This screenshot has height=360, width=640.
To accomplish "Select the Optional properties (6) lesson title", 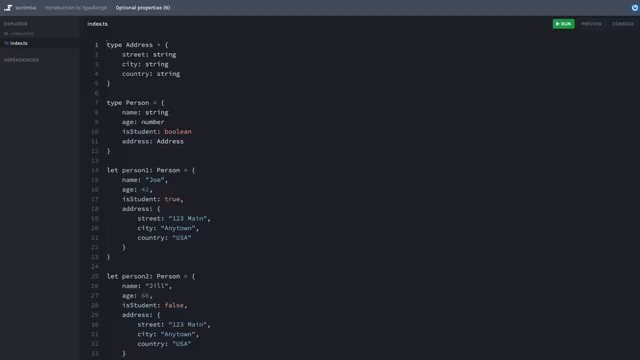I will pyautogui.click(x=143, y=8).
